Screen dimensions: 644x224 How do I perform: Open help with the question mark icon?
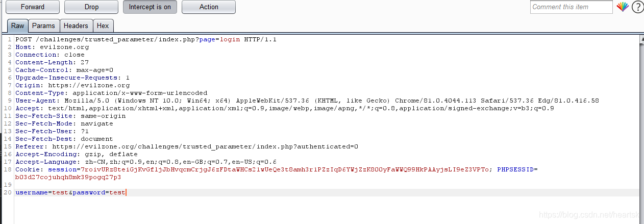[637, 7]
